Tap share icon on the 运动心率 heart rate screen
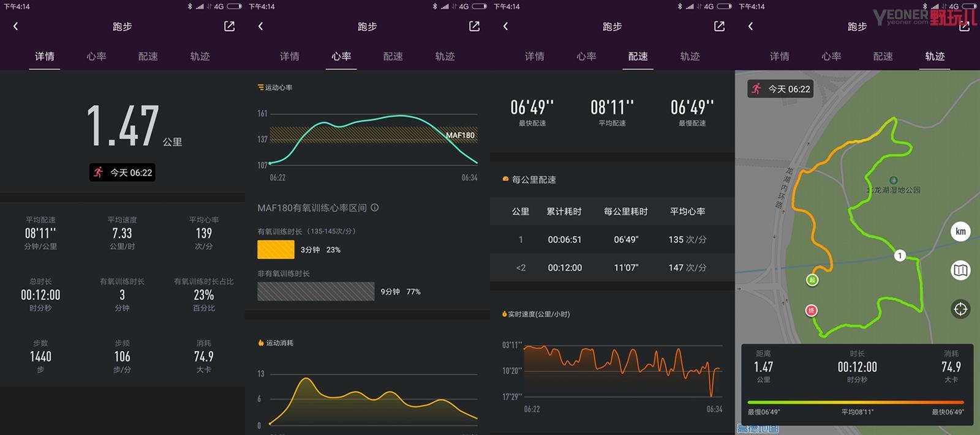This screenshot has width=980, height=435. (474, 26)
